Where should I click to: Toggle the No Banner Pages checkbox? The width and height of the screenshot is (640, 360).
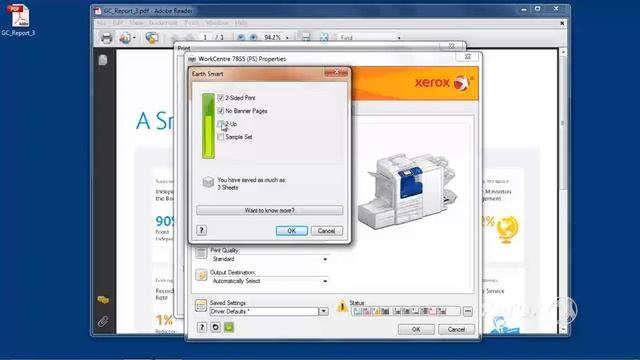221,111
